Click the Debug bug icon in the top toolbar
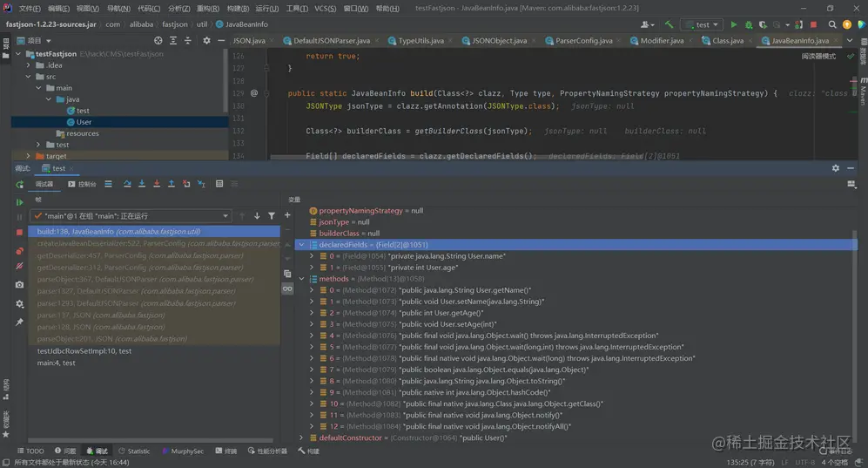This screenshot has width=868, height=468. (749, 24)
